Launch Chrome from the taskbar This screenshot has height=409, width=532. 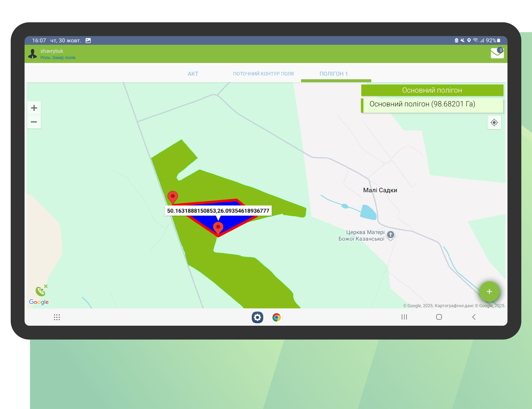pyautogui.click(x=276, y=317)
